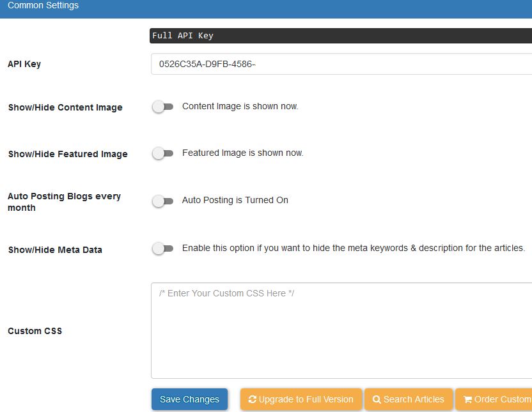Click Upgrade to Full Version
The height and width of the screenshot is (412, 532).
pos(301,399)
